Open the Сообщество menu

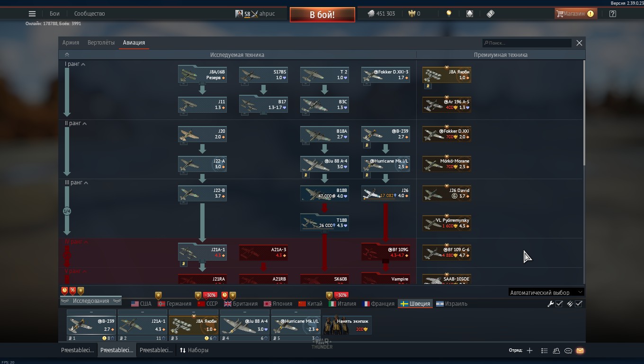89,14
